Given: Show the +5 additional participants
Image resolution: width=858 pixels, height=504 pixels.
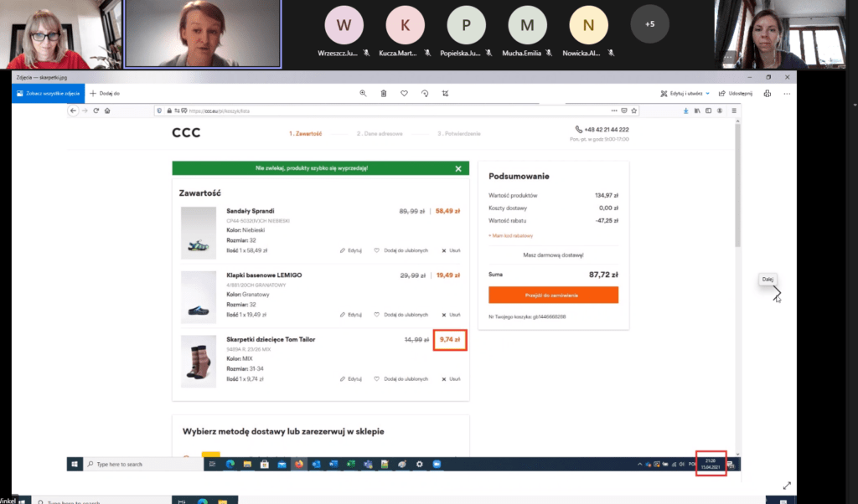Looking at the screenshot, I should point(649,24).
